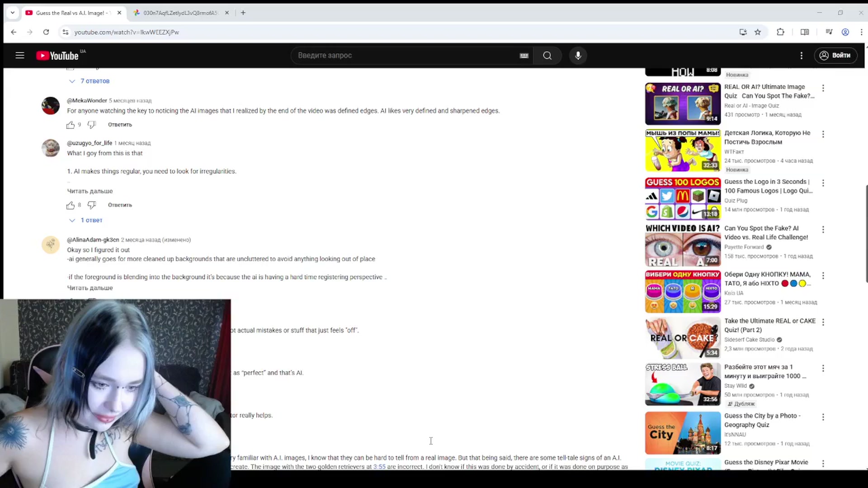Viewport: 868px width, 488px height.
Task: Click the page vertical scrollbar thumb
Action: click(x=866, y=234)
